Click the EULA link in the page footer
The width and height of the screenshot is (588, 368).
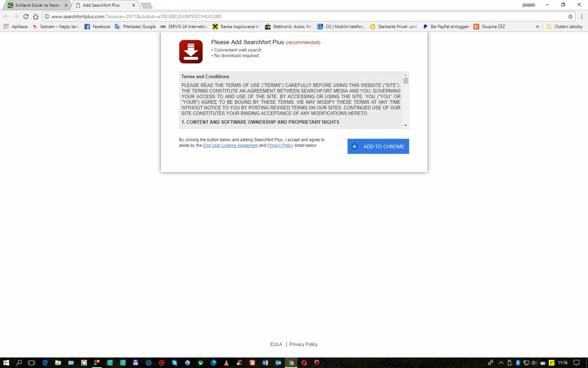276,344
